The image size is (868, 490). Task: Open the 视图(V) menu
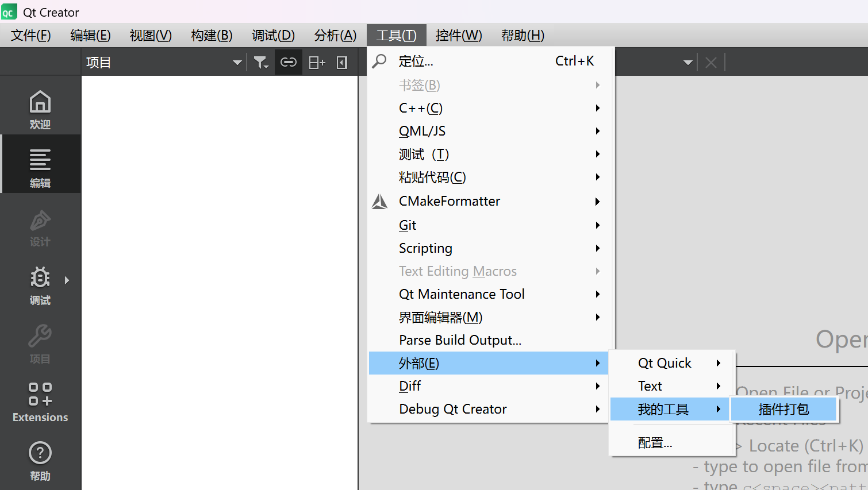(x=151, y=35)
